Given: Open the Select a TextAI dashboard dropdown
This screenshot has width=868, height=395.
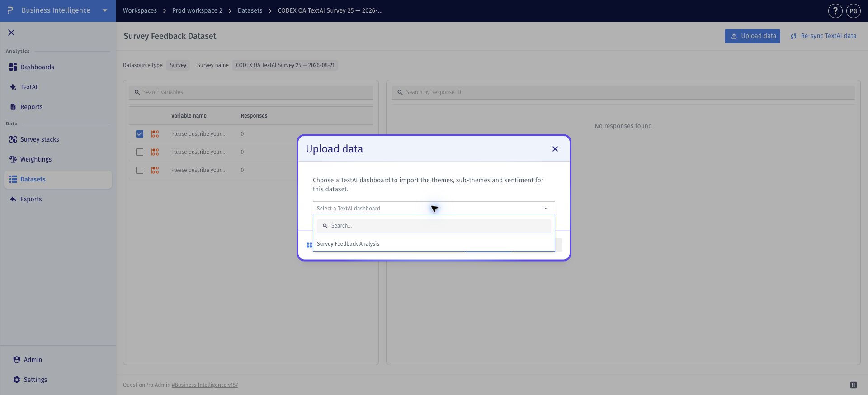Looking at the screenshot, I should click(x=434, y=208).
